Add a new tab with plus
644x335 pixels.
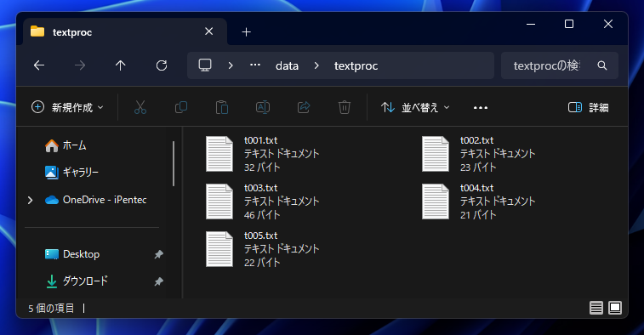(x=246, y=32)
